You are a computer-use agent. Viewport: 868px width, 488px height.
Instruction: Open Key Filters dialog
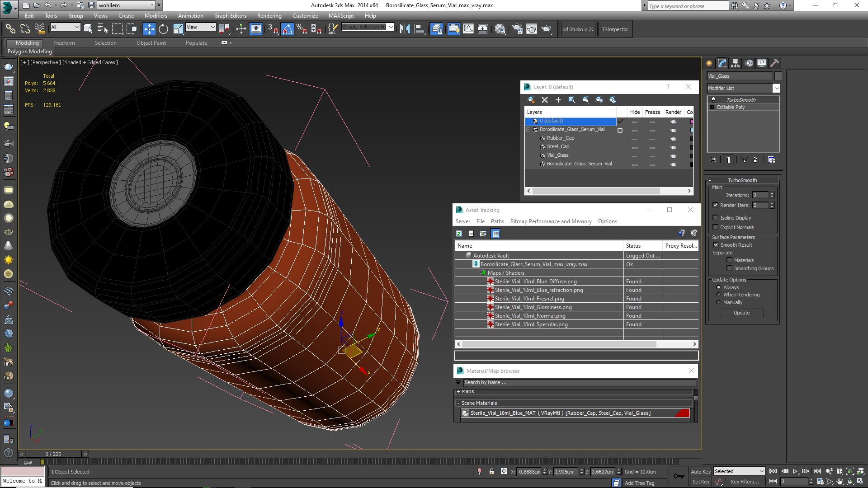point(744,482)
